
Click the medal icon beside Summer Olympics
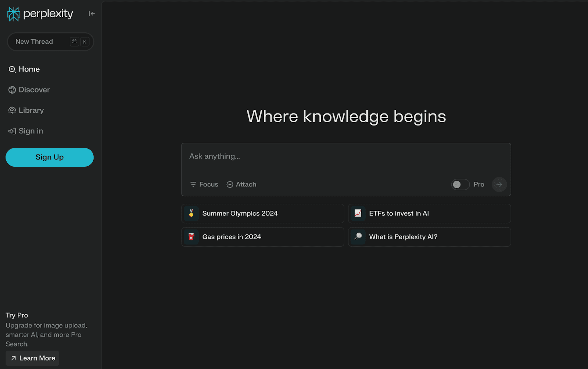(x=191, y=213)
